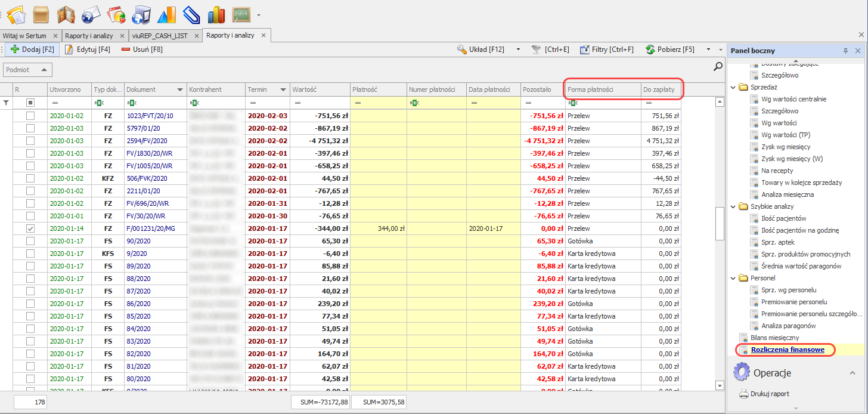Switch to the Witaj w Sertum tab
The width and height of the screenshot is (868, 414).
[x=24, y=36]
